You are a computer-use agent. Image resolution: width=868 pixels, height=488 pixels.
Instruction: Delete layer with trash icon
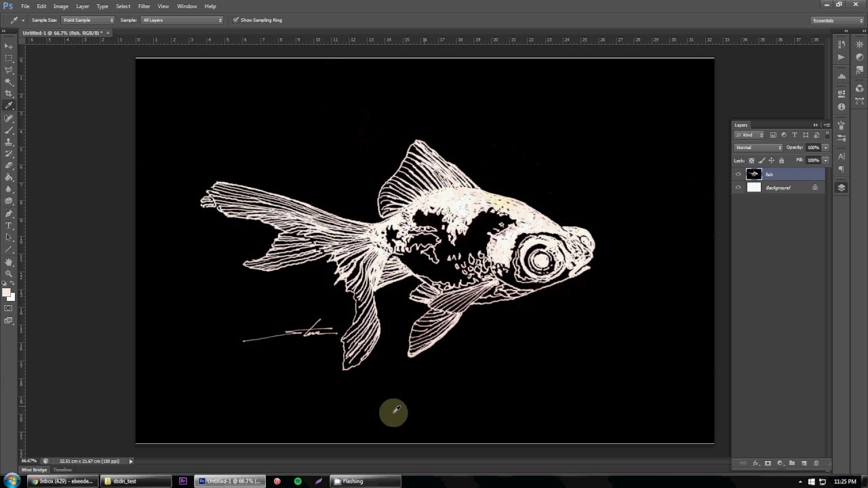coord(816,463)
